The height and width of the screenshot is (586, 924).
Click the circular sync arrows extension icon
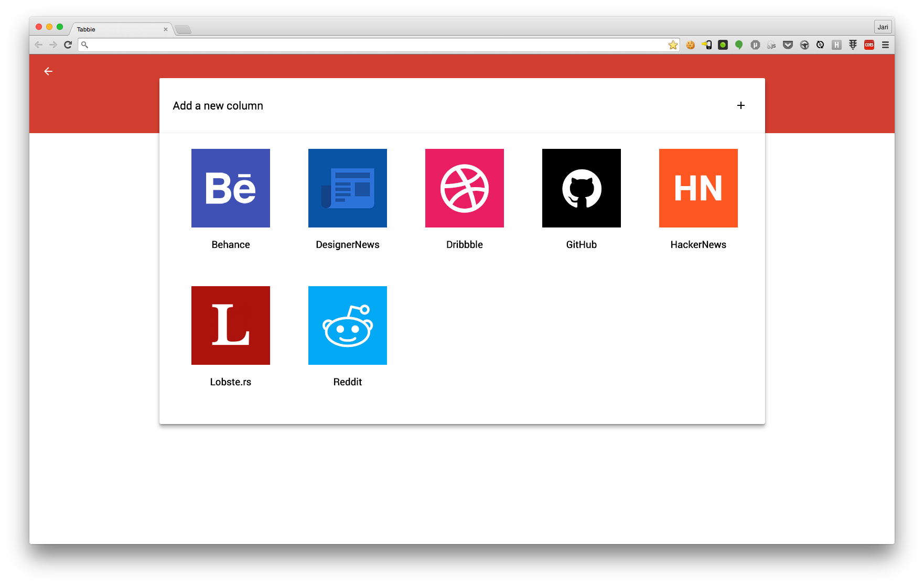pyautogui.click(x=820, y=45)
